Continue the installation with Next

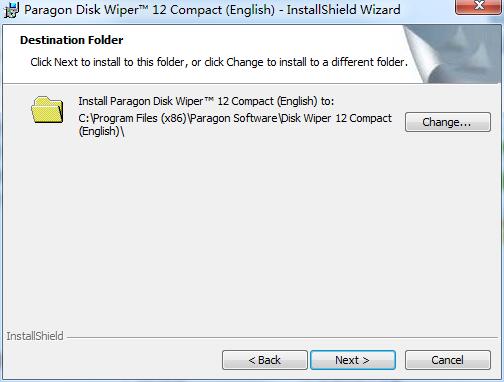click(x=353, y=360)
